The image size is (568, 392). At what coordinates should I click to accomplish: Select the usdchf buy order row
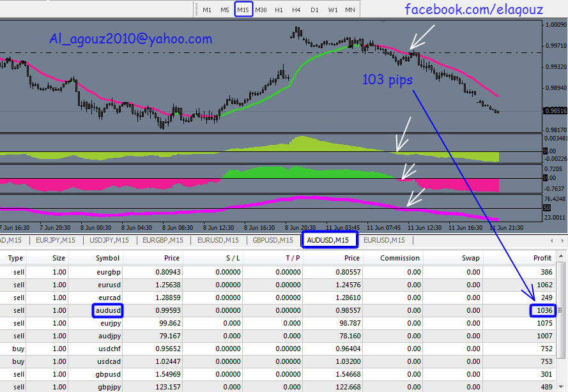click(x=277, y=349)
